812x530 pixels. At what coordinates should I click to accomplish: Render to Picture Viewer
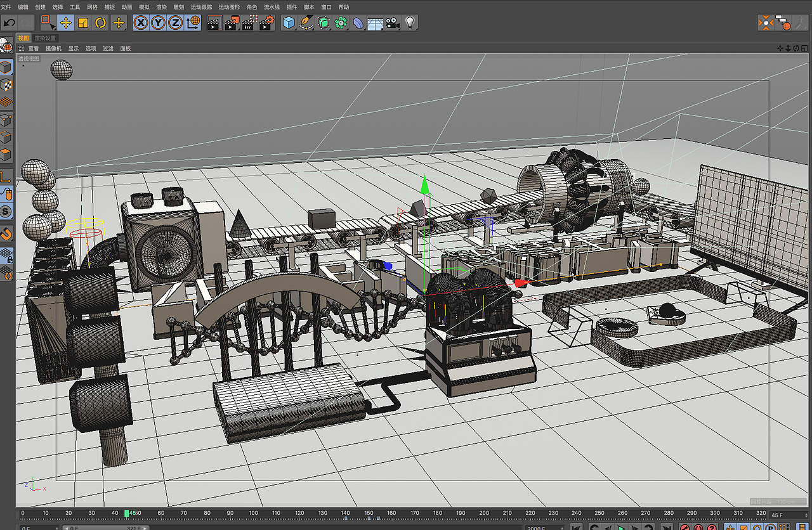pos(232,23)
